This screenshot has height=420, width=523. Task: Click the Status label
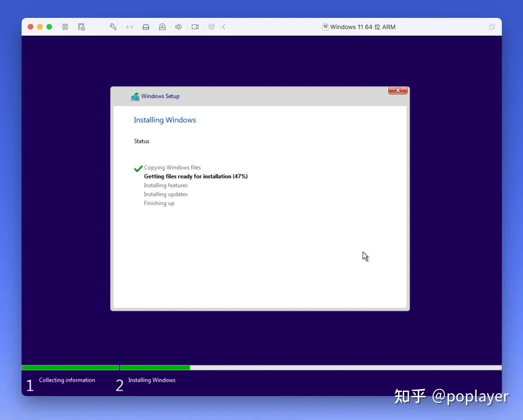pyautogui.click(x=141, y=141)
